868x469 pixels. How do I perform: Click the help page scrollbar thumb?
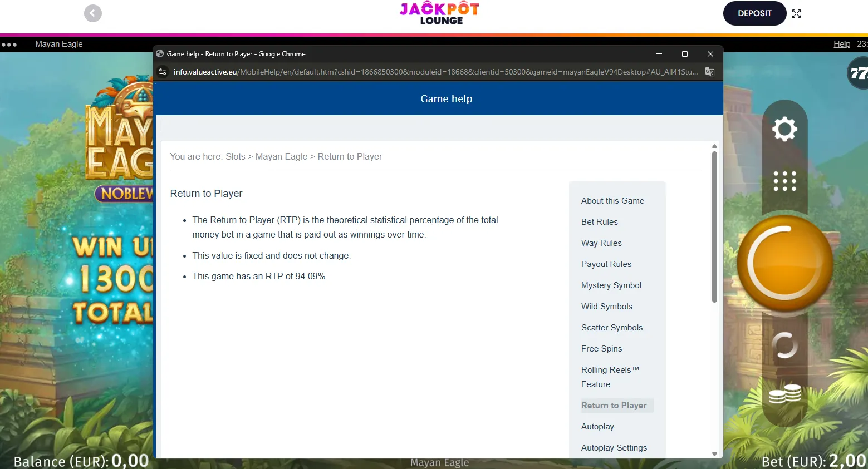point(714,227)
